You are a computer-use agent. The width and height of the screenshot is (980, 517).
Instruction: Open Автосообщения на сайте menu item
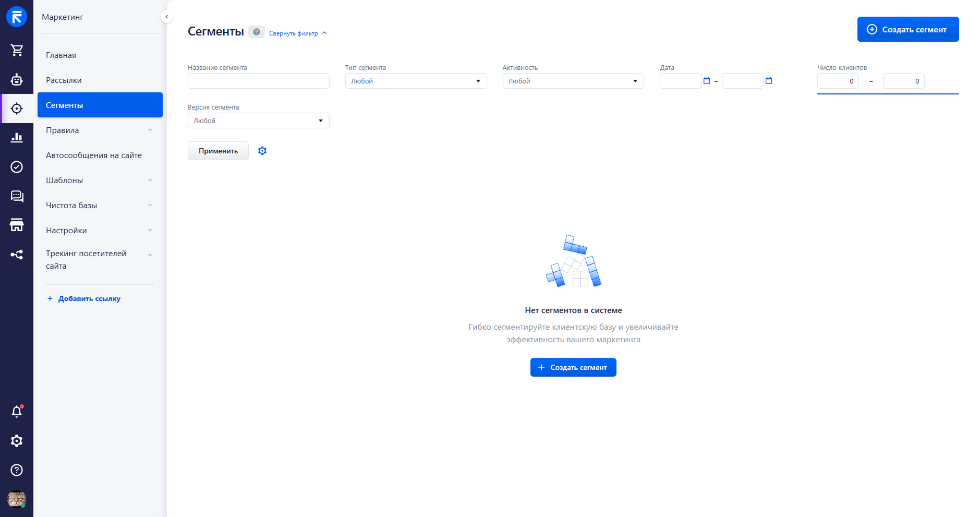[94, 155]
